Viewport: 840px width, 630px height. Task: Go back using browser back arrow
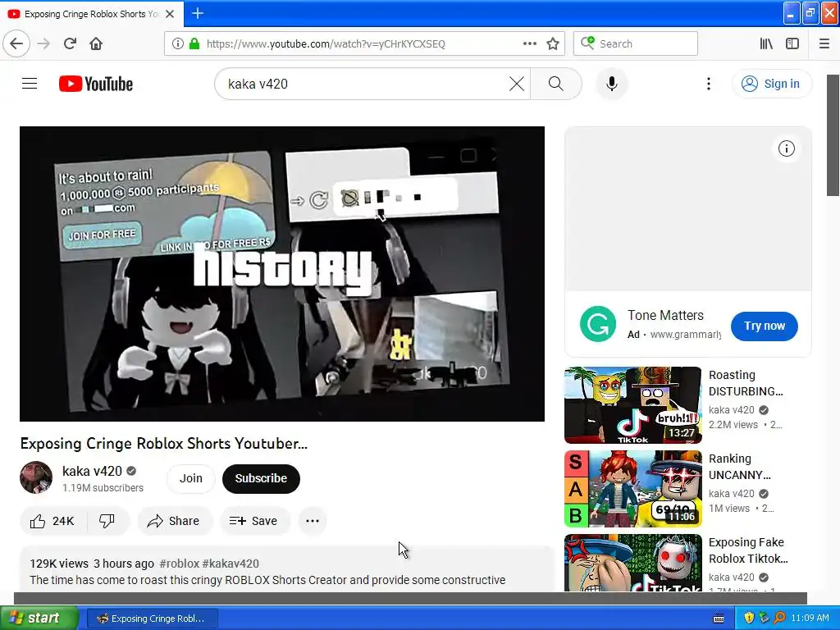coord(16,43)
